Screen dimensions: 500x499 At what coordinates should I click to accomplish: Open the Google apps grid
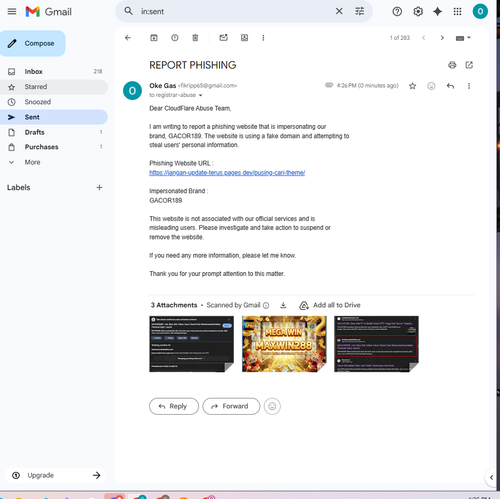pyautogui.click(x=457, y=12)
